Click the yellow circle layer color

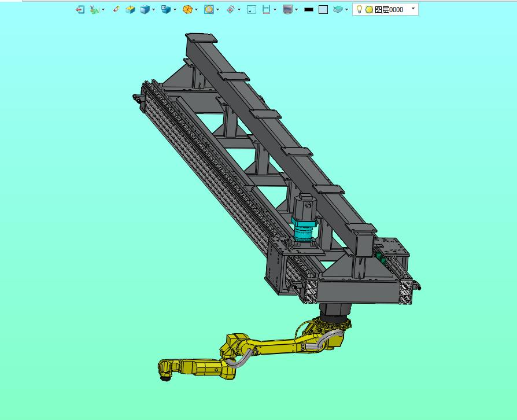pyautogui.click(x=370, y=10)
